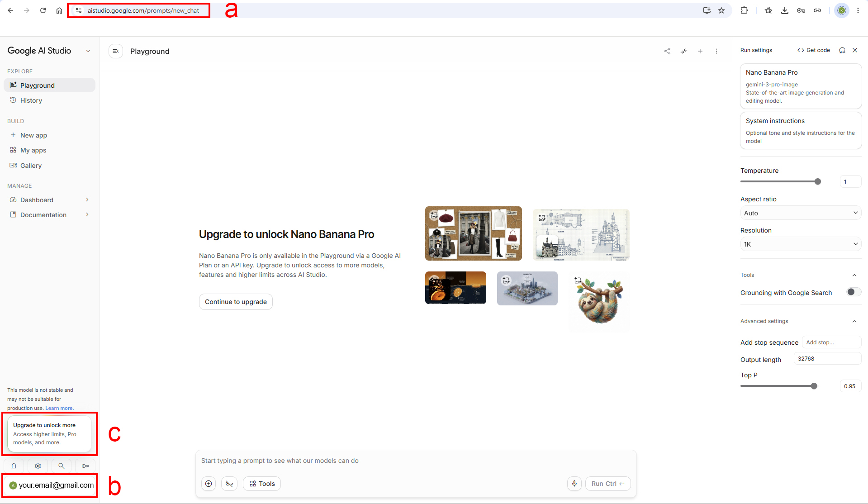The image size is (868, 504).
Task: Close the Run settings panel
Action: 855,50
